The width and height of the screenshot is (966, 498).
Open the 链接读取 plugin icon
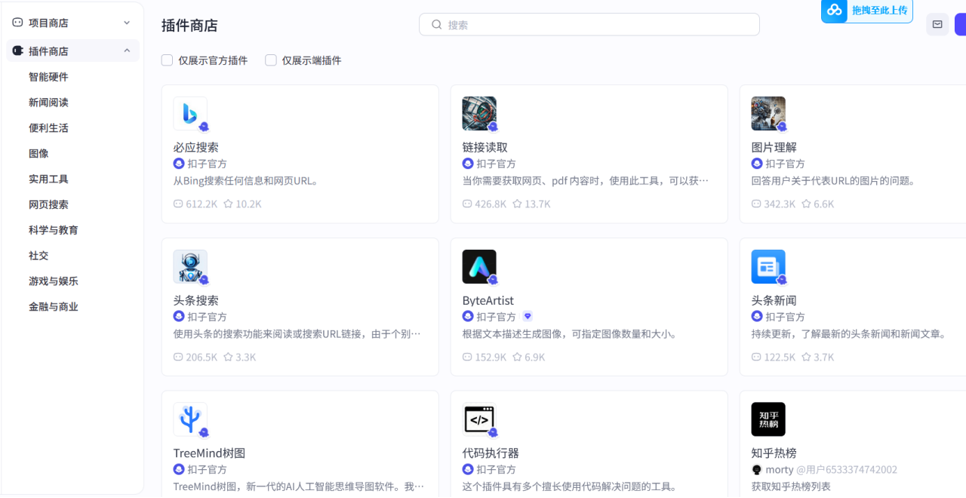(479, 113)
